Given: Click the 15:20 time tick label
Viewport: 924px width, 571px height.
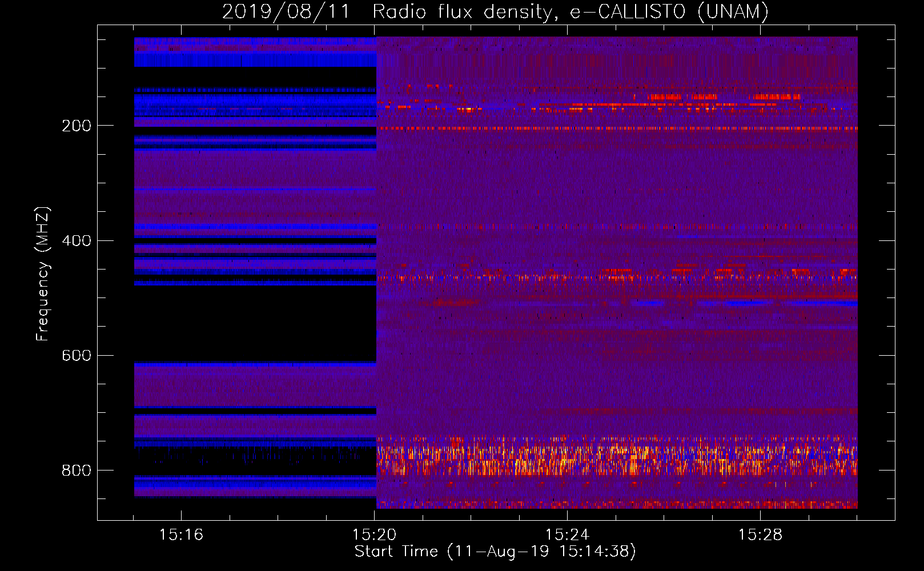Looking at the screenshot, I should click(374, 535).
